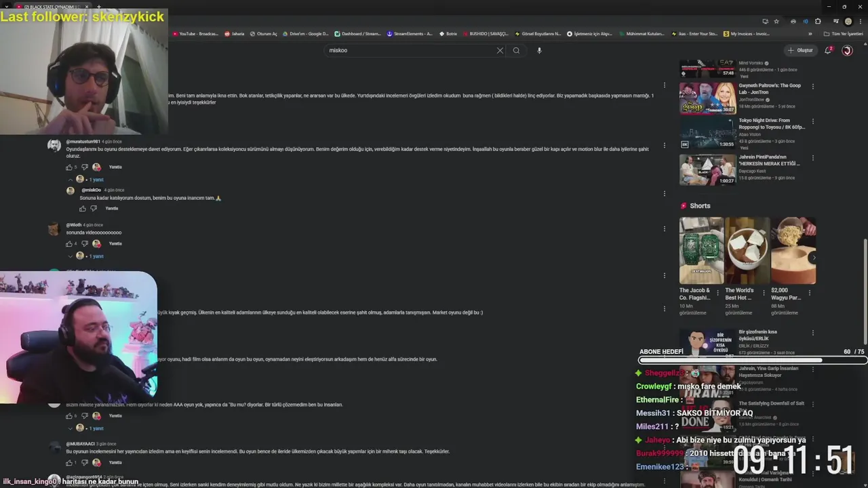Open YouTube Broadcast bookmark
Screen dimensions: 868x488
click(195, 33)
